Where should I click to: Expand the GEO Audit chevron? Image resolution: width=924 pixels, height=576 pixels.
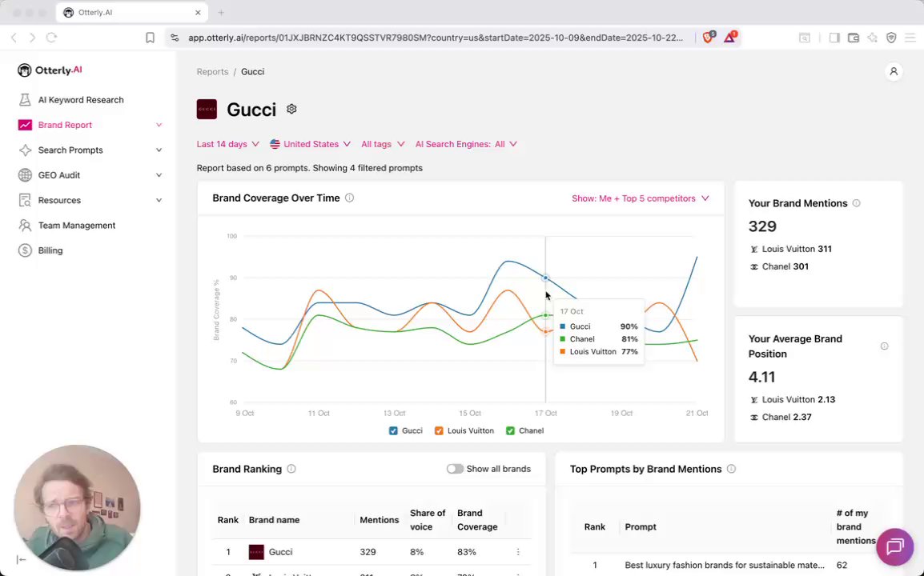tap(159, 175)
